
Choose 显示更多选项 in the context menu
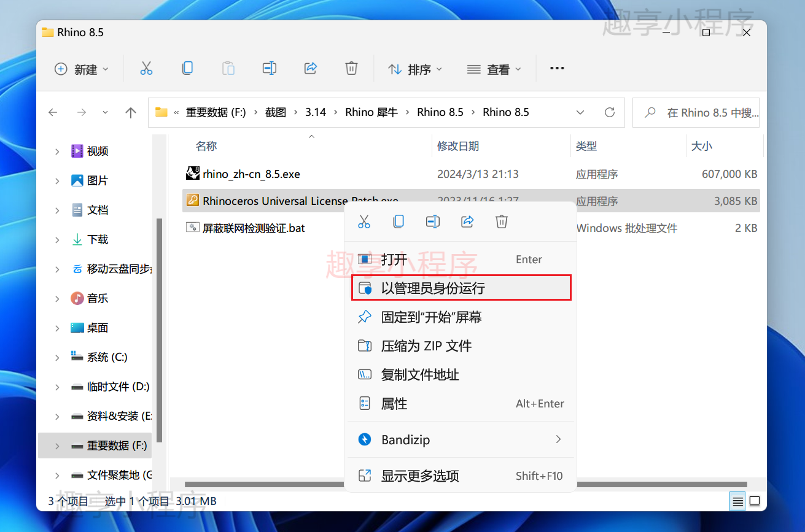(461, 476)
